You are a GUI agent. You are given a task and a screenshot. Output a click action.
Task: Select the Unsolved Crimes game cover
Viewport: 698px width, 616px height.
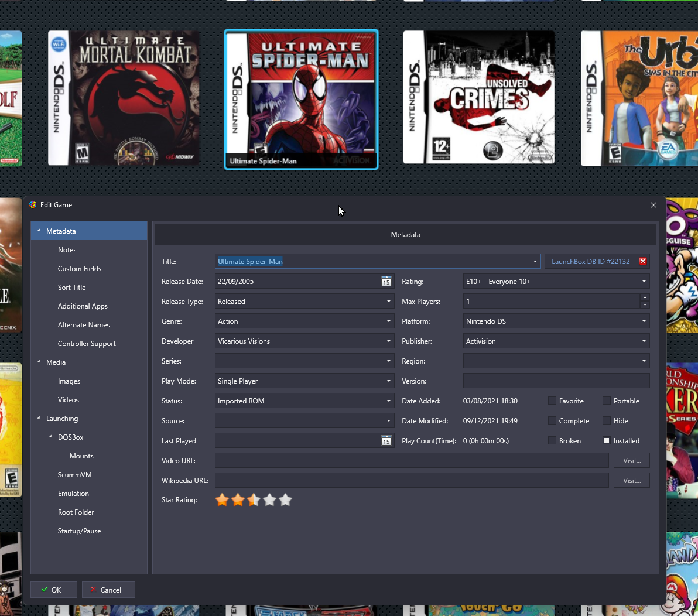[479, 97]
